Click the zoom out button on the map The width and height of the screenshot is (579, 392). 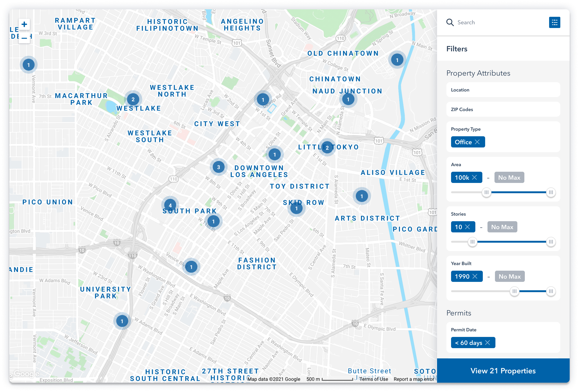point(24,38)
